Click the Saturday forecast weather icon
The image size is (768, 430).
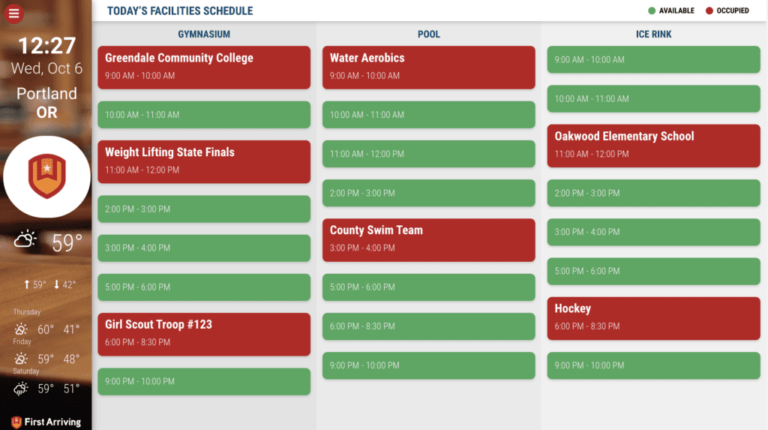click(20, 388)
